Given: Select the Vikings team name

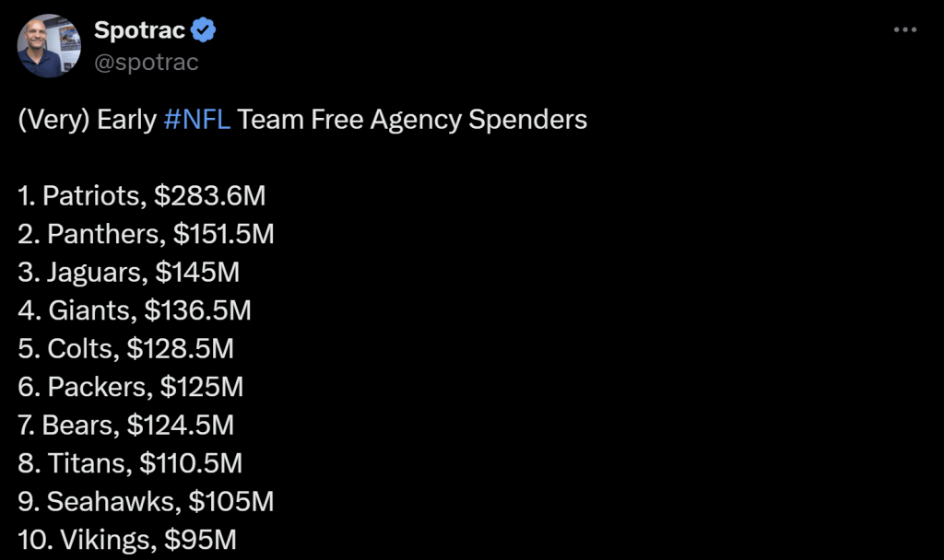Looking at the screenshot, I should point(105,539).
